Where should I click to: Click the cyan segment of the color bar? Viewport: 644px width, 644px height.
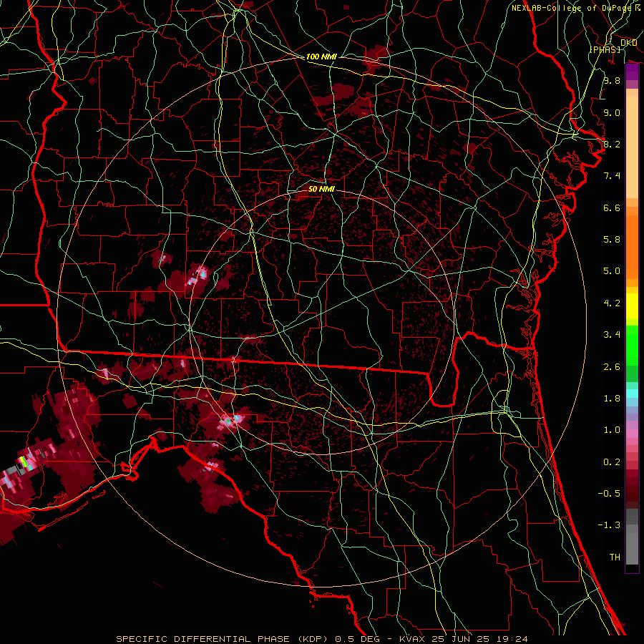coord(632,394)
